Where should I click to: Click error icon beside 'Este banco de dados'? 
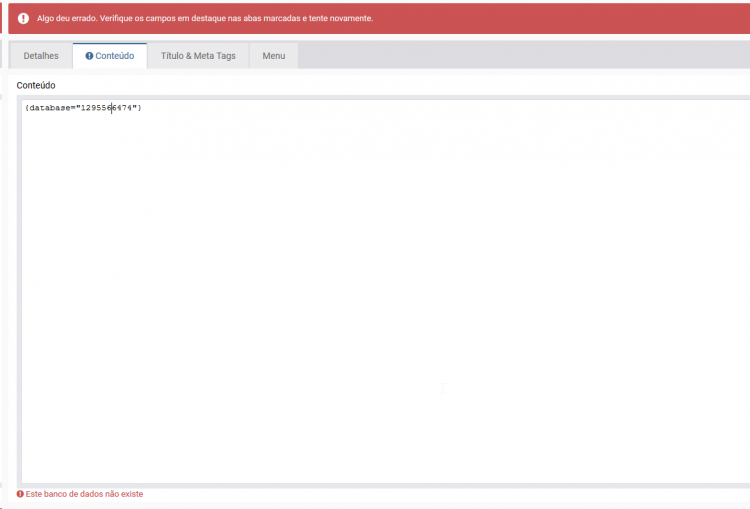click(x=20, y=494)
